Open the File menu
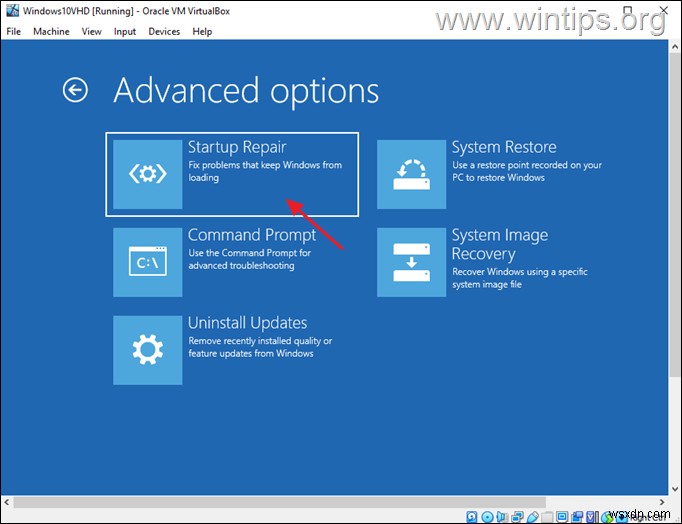The height and width of the screenshot is (524, 682). [x=13, y=31]
